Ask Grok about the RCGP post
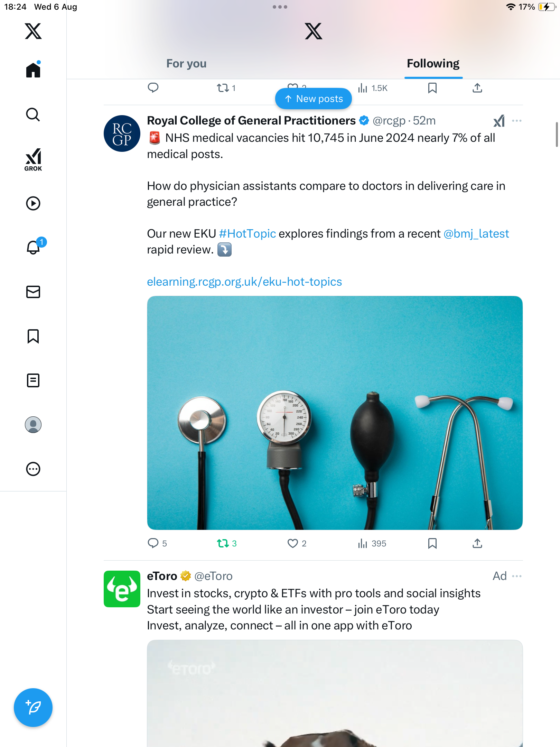560x747 pixels. coord(499,121)
